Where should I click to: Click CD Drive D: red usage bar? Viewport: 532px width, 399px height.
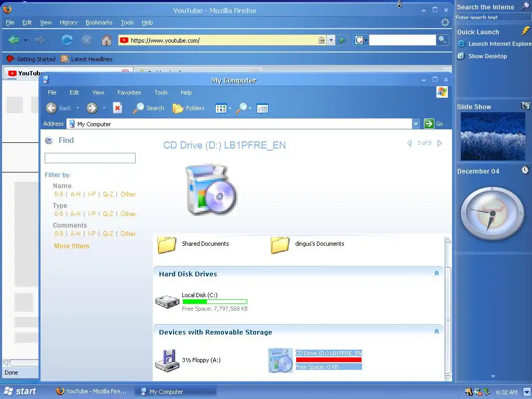pos(329,360)
